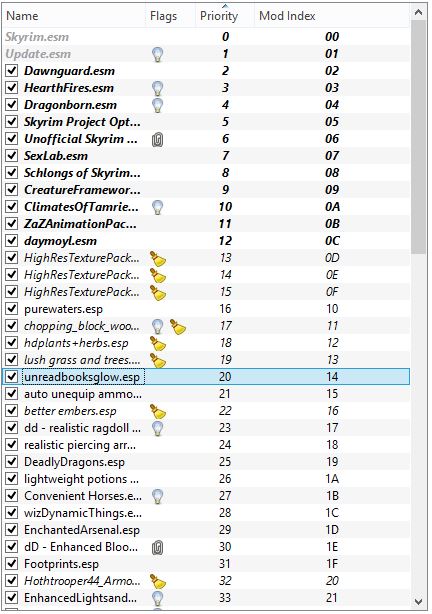Click mod index 00 value
The height and width of the screenshot is (614, 432).
pos(332,37)
